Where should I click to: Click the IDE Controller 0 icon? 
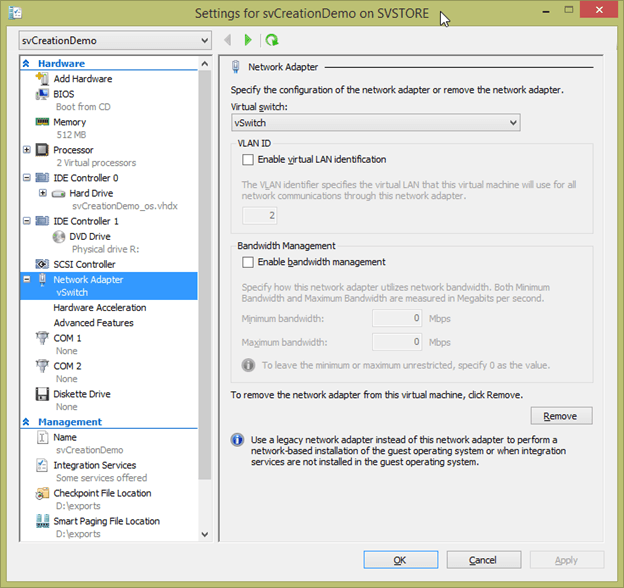click(42, 177)
